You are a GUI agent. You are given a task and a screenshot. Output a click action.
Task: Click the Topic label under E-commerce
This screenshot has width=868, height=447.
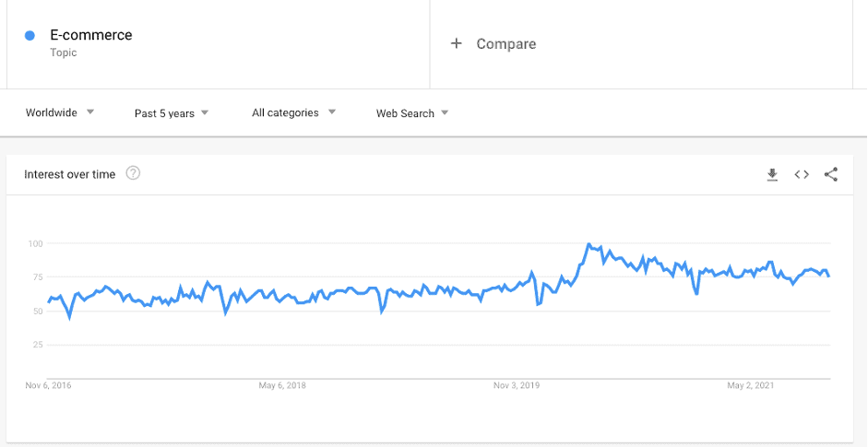coord(63,53)
